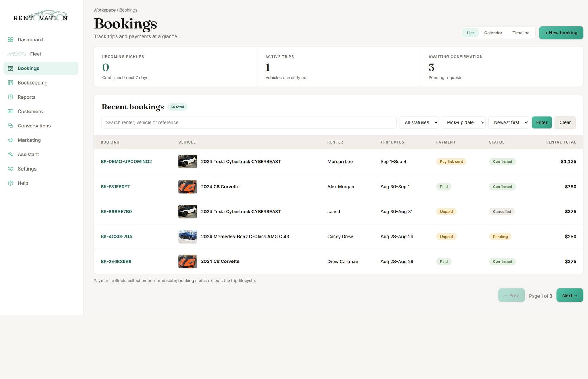Open booking BK-2E6B39B6
Image resolution: width=588 pixels, height=379 pixels.
pyautogui.click(x=116, y=262)
